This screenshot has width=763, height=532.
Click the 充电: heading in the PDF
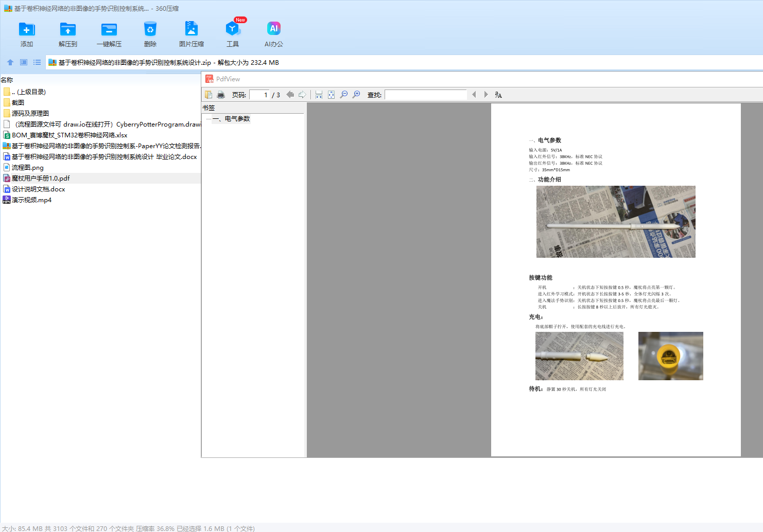click(536, 317)
